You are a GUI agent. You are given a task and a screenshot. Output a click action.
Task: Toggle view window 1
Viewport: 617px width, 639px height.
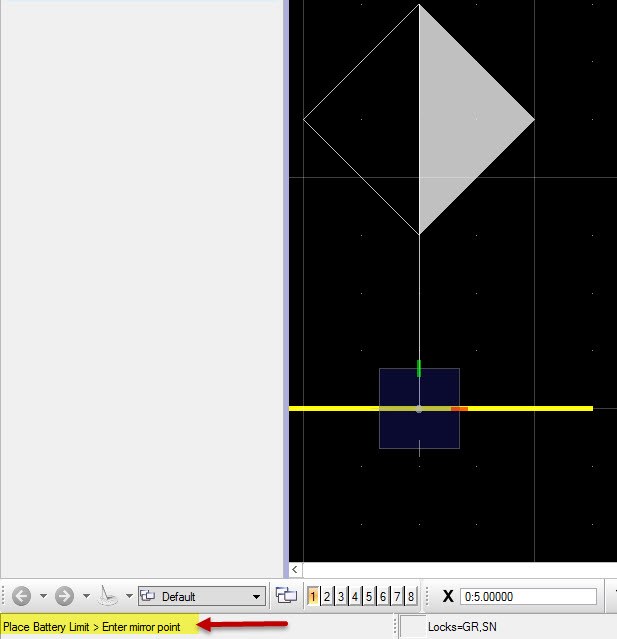[313, 597]
